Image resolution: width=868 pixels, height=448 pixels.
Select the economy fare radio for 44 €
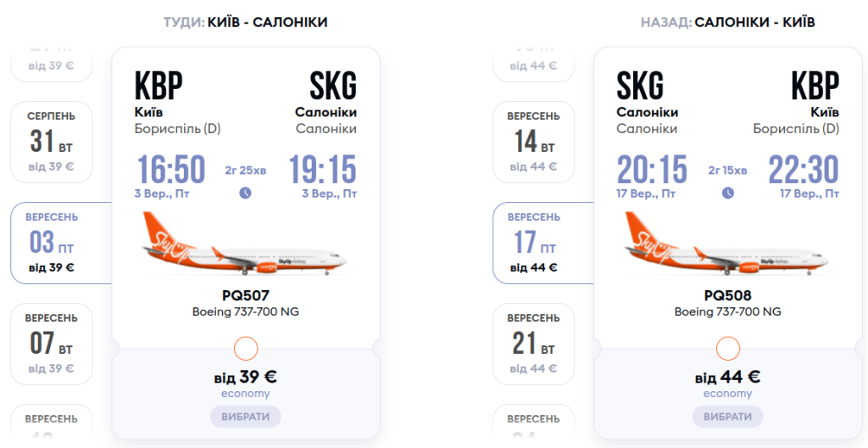click(727, 348)
